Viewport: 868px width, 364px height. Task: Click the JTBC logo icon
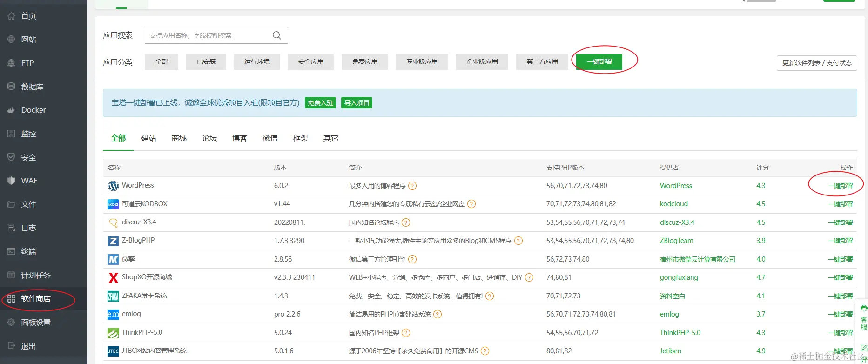pyautogui.click(x=113, y=351)
